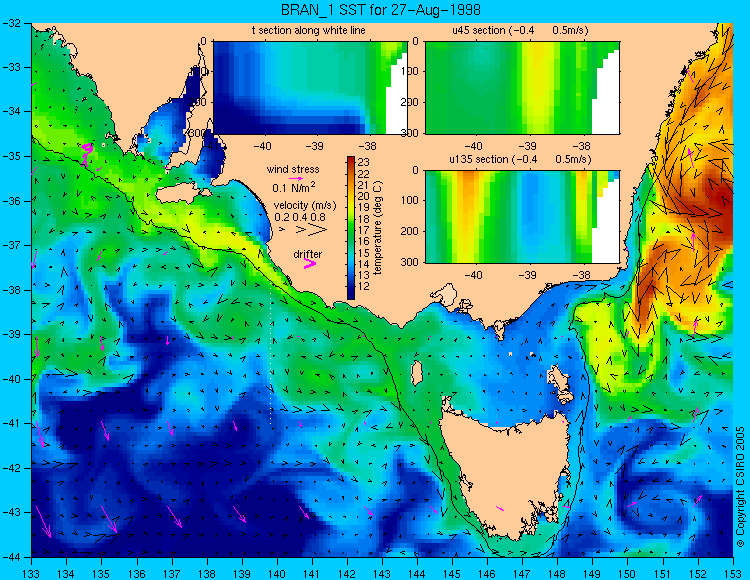Viewport: 750px width, 580px height.
Task: Open the 't section along white line' inset plot
Action: click(310, 88)
